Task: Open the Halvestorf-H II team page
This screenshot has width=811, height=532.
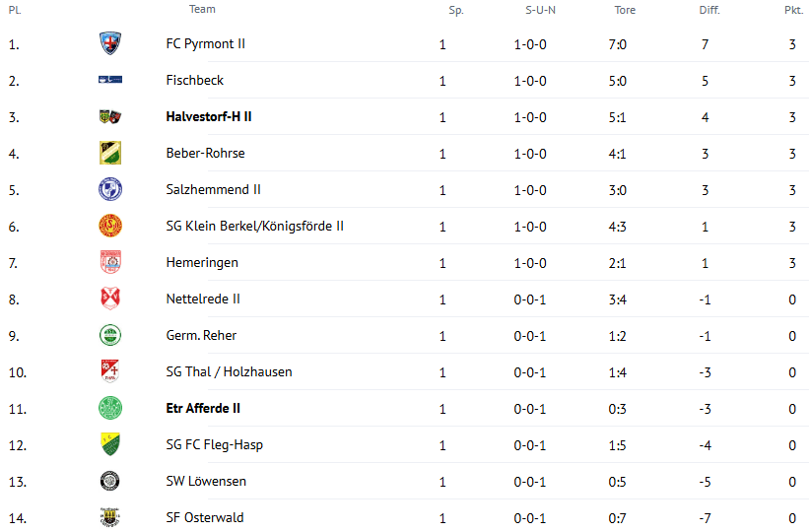Action: (x=209, y=117)
